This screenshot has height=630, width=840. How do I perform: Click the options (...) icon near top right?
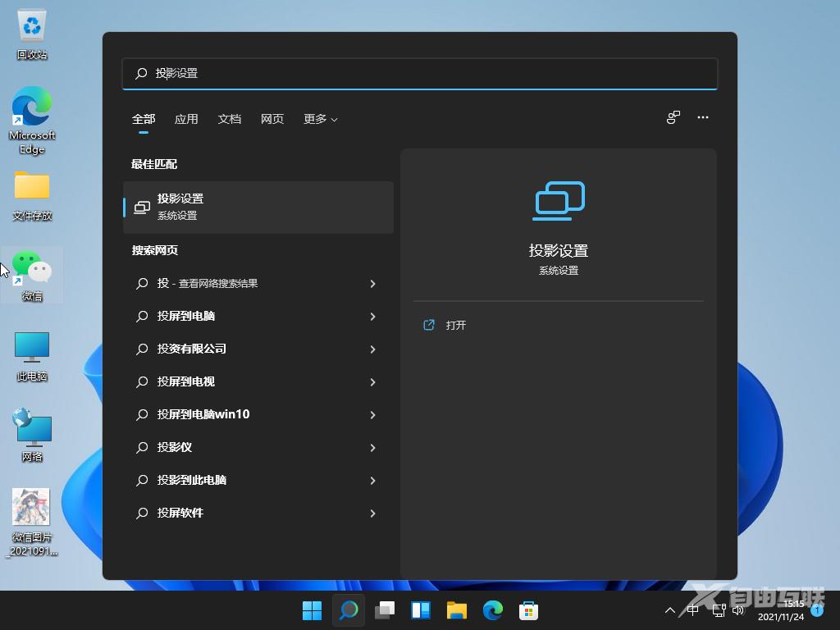703,117
